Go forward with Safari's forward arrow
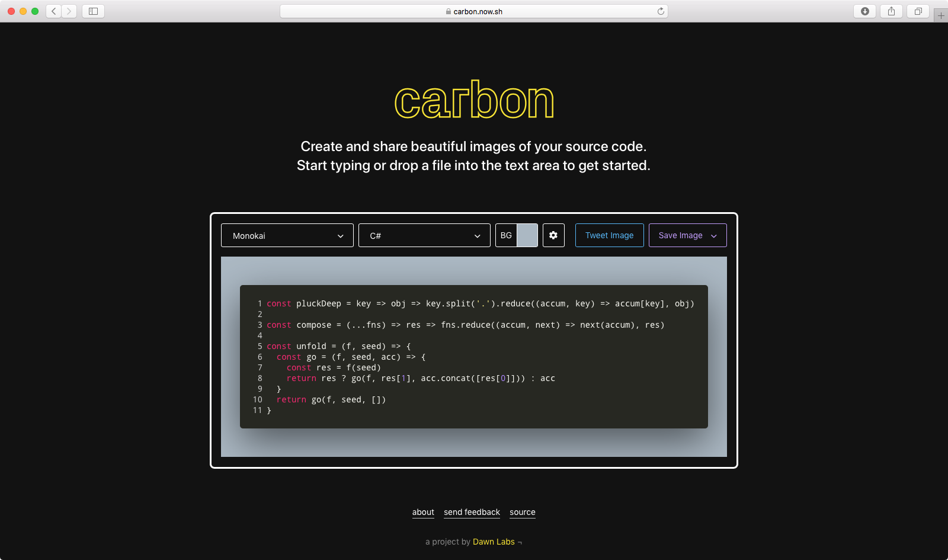 pyautogui.click(x=69, y=11)
